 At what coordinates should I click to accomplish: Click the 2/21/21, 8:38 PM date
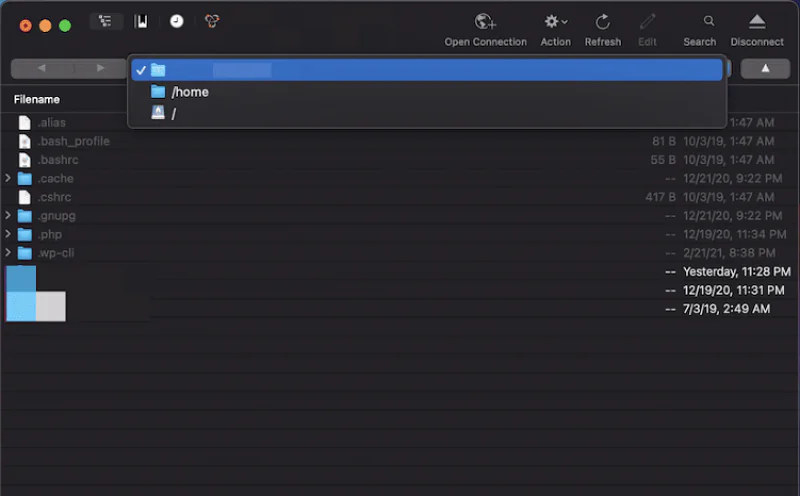[729, 253]
